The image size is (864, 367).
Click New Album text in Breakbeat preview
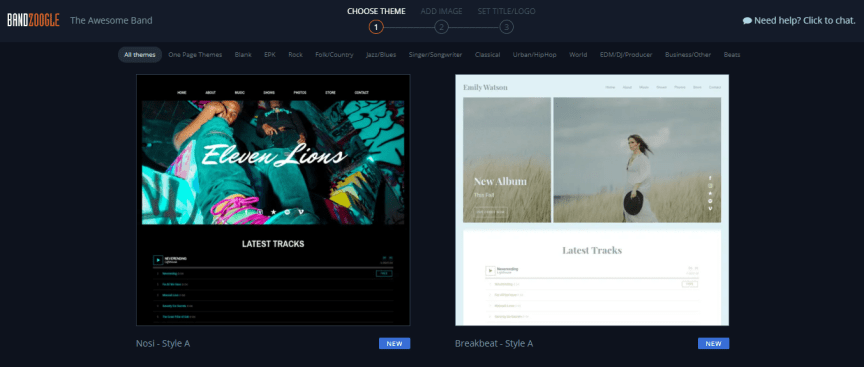tap(500, 181)
